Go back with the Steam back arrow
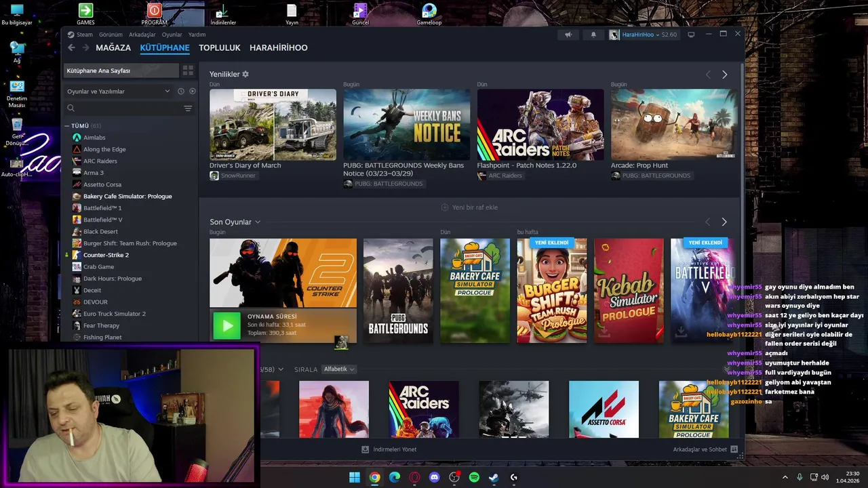Screen dimensions: 868x488 [71, 47]
